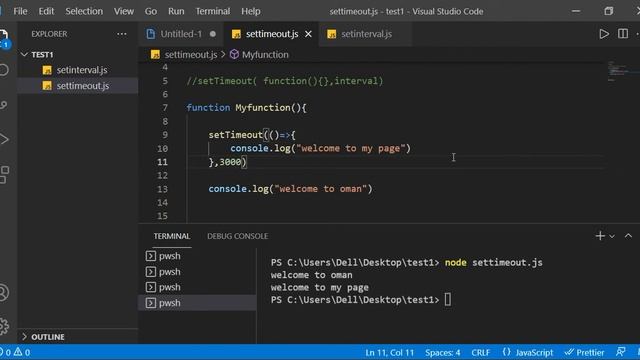This screenshot has height=360, width=640.
Task: Click the Prettier status bar item
Action: click(x=584, y=352)
